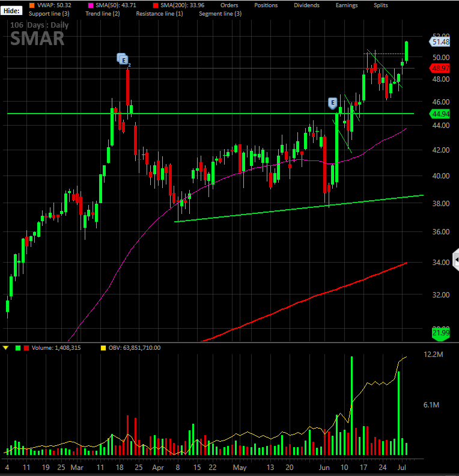
Task: Click the orange dashed segment line near 50
Action: tap(385, 53)
